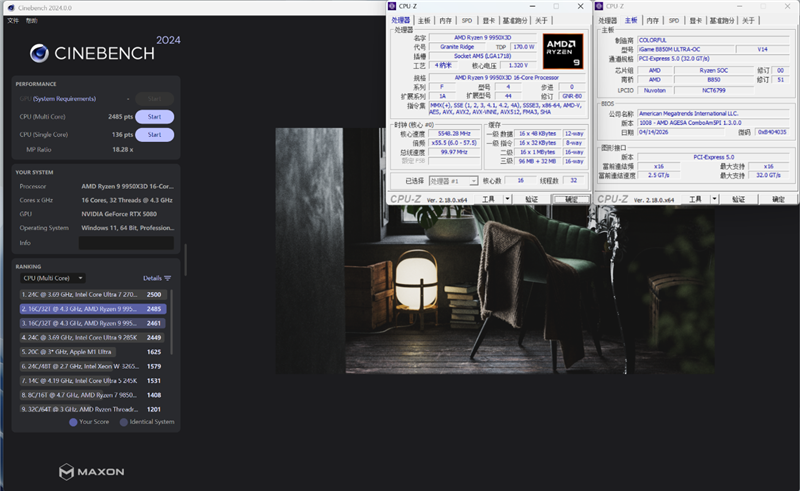Switch to 基准跑分 tab in CPU-Z processor window

[x=515, y=20]
